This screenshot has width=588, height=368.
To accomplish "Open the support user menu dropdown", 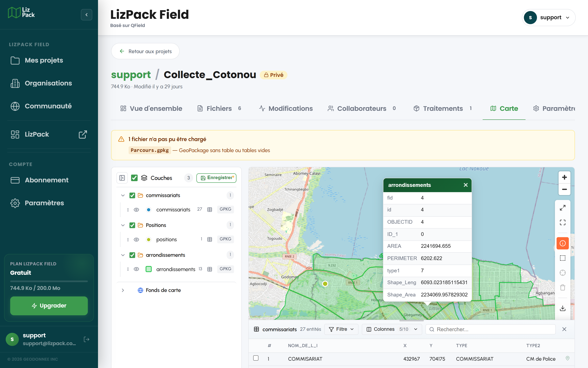I will tap(549, 18).
